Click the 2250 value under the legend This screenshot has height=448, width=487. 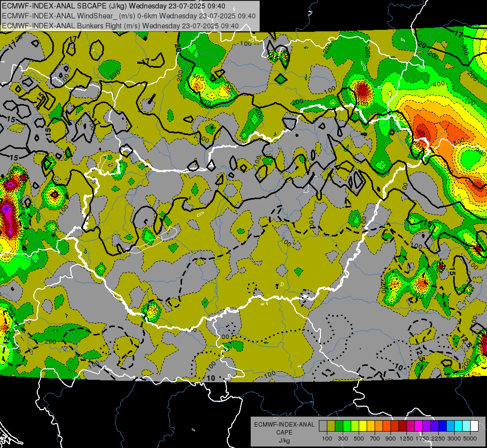438,439
